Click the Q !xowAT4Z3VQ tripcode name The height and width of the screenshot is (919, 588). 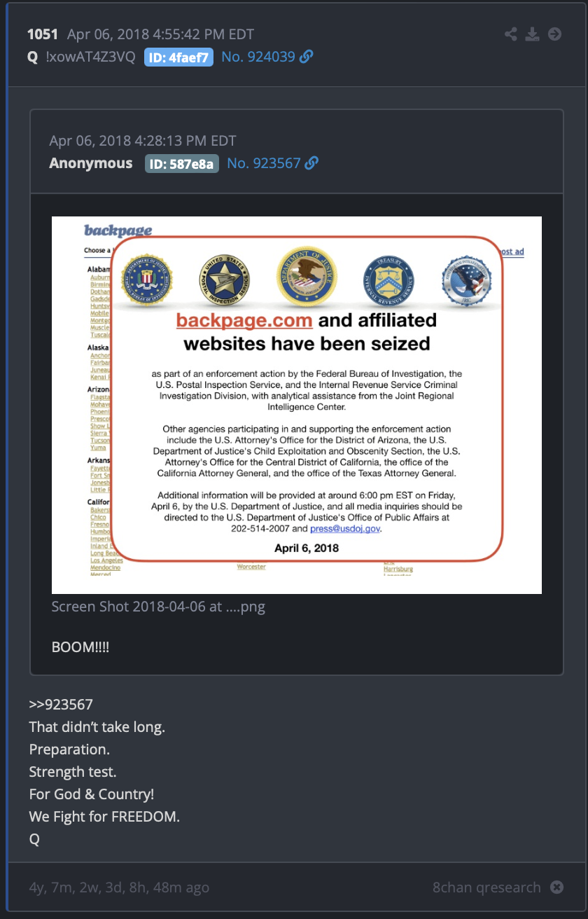pyautogui.click(x=81, y=57)
